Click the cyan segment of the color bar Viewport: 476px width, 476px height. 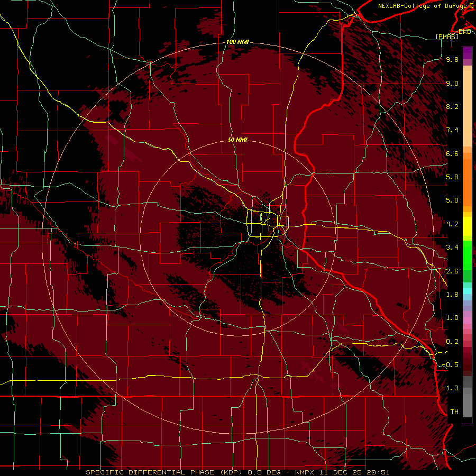click(x=467, y=291)
